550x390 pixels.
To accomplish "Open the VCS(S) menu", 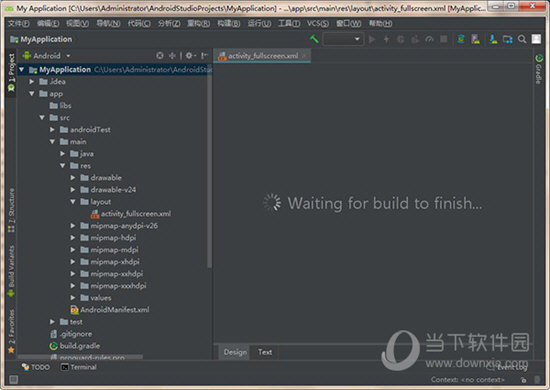I will pyautogui.click(x=318, y=23).
